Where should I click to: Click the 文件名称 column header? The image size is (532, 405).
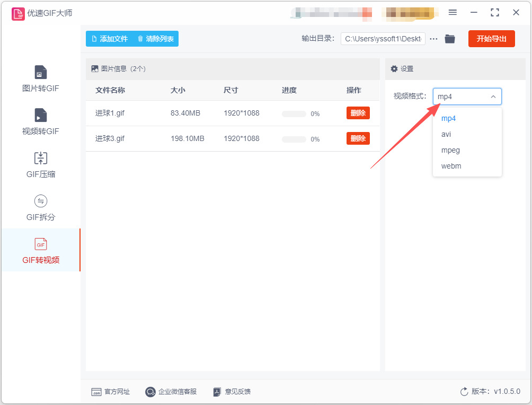click(110, 90)
